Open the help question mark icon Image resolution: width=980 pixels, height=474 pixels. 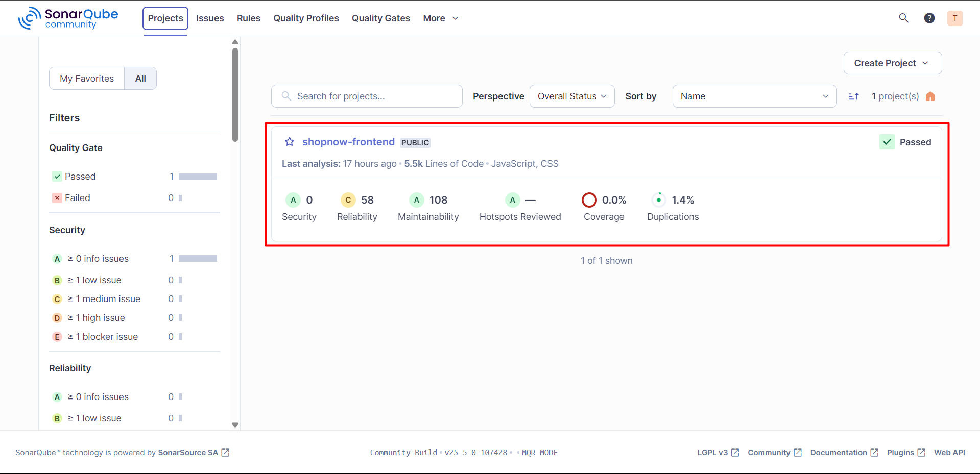(929, 18)
